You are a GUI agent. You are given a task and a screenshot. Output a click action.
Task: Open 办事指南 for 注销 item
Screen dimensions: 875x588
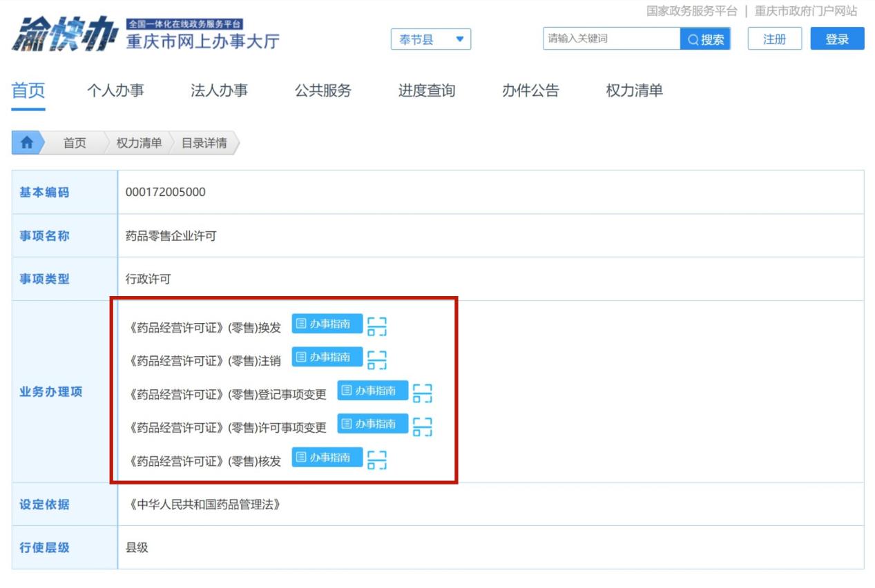327,357
